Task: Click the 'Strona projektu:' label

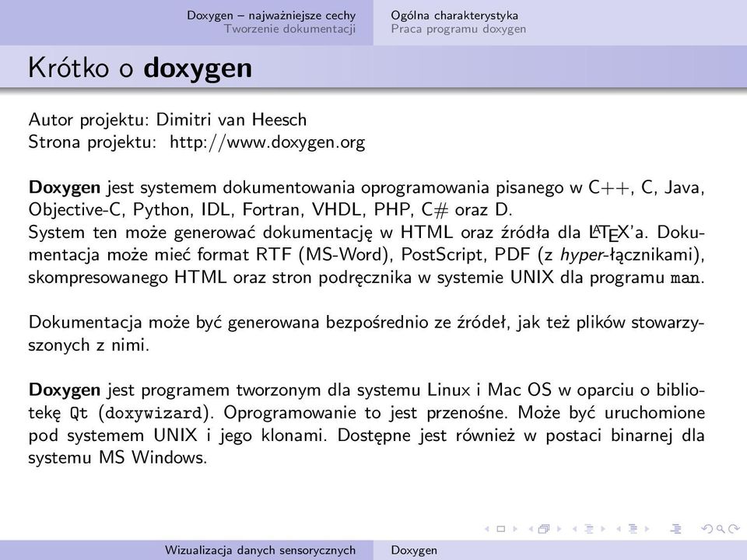Action: [x=93, y=142]
